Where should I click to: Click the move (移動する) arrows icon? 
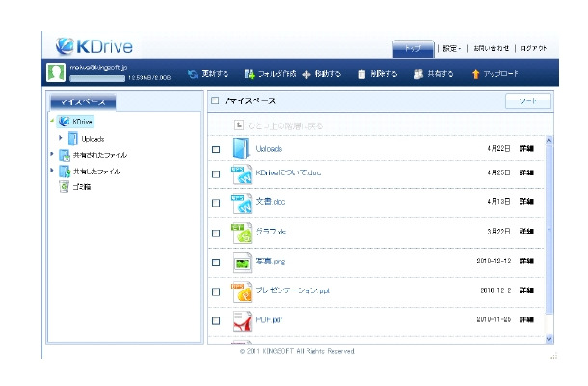click(x=307, y=74)
